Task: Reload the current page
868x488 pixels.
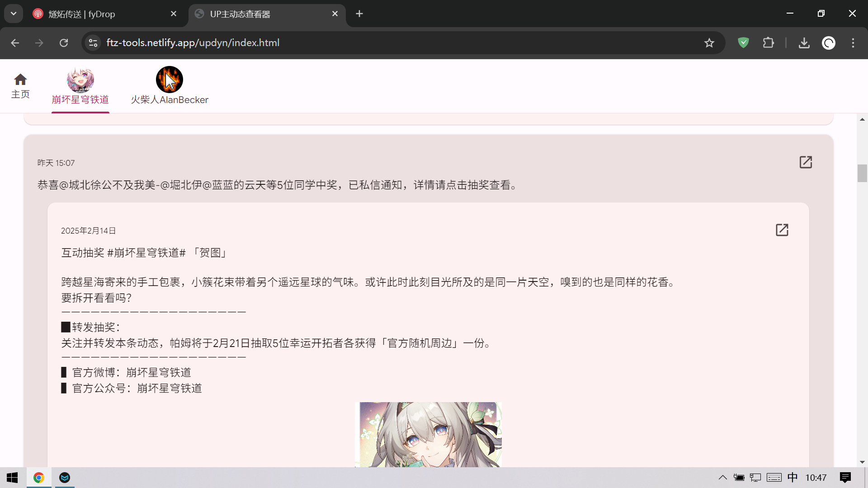Action: click(x=64, y=43)
